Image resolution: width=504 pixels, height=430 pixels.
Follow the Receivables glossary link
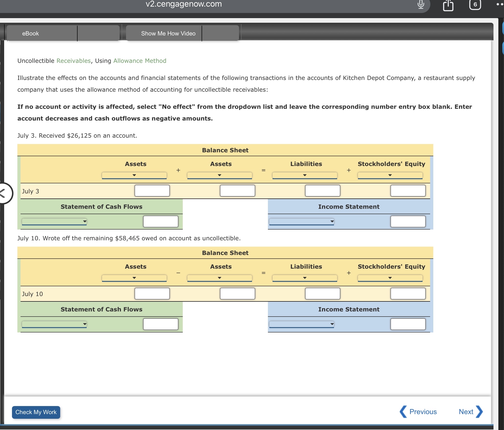(74, 61)
